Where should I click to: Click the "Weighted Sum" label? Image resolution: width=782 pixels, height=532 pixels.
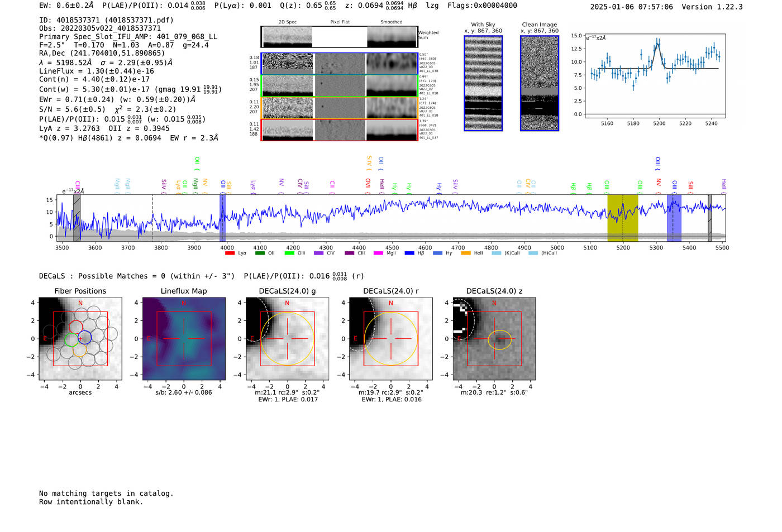428,35
